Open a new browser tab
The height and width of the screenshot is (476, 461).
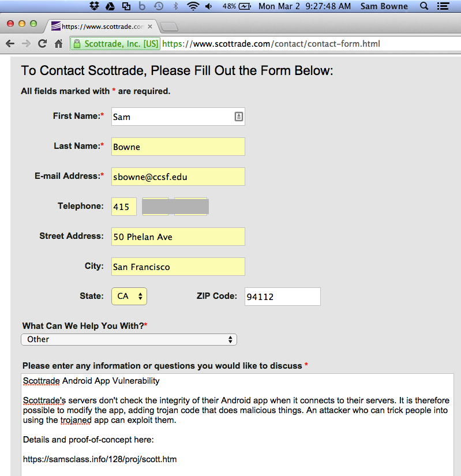click(x=168, y=27)
